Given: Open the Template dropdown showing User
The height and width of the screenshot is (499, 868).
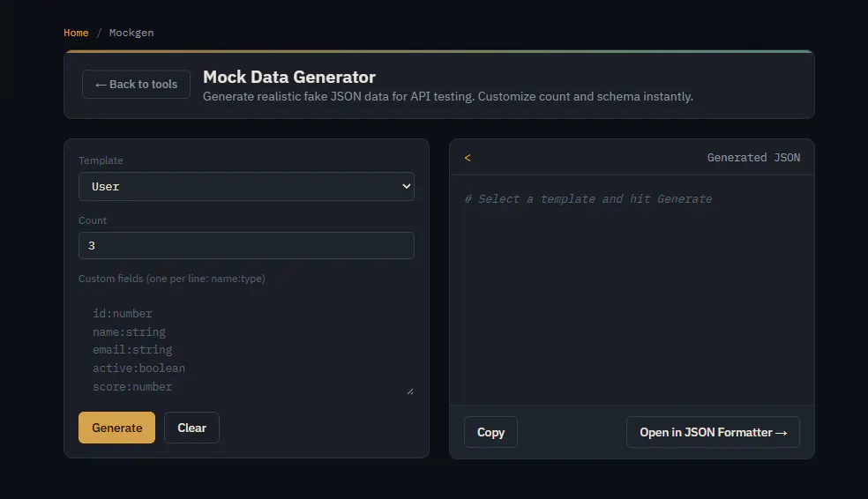Looking at the screenshot, I should click(x=246, y=186).
